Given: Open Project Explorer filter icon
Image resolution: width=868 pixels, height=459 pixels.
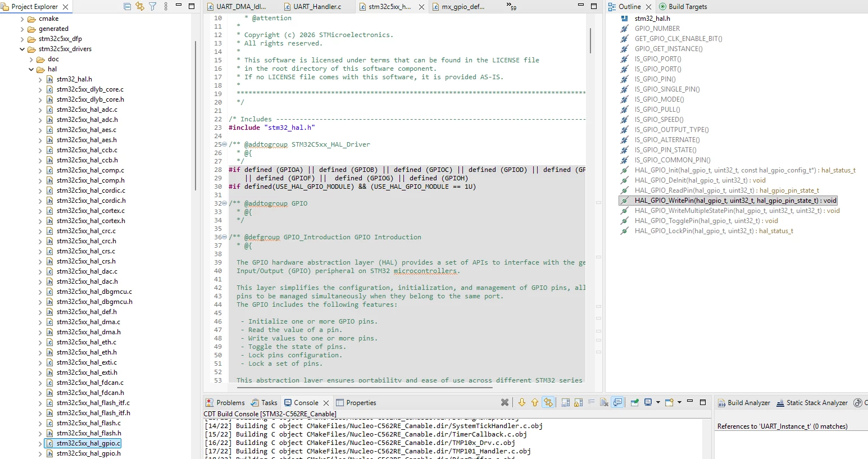Looking at the screenshot, I should [152, 6].
